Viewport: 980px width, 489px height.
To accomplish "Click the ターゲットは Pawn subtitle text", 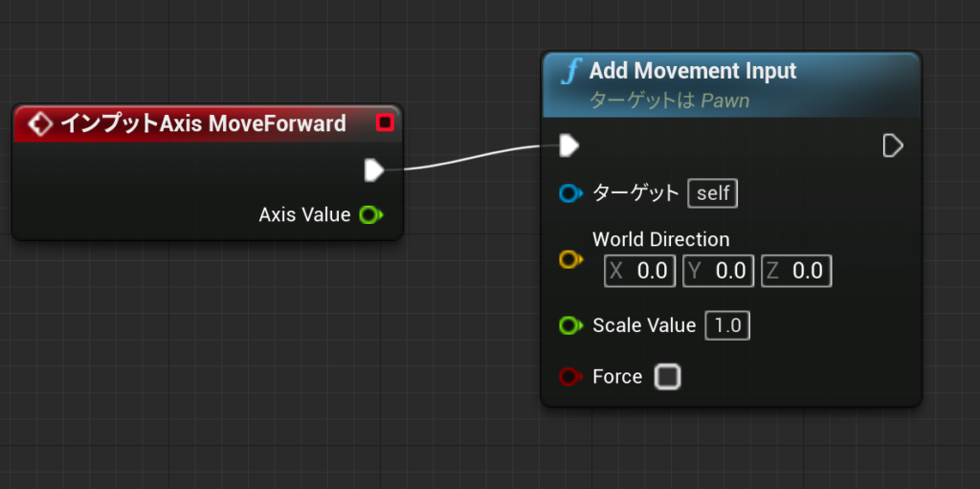I will click(669, 100).
